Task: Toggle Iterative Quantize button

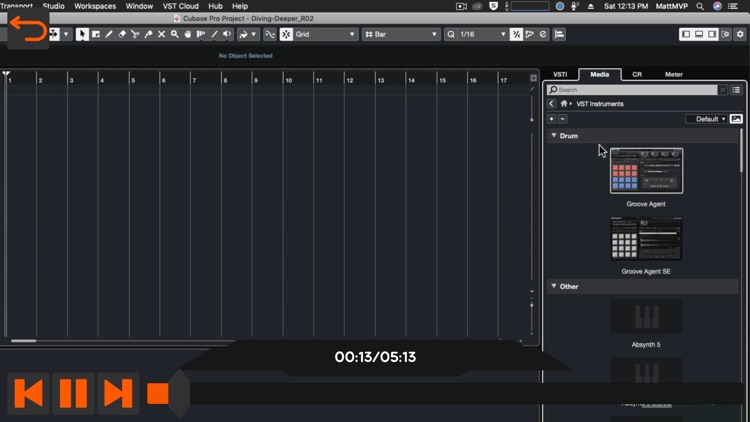Action: coord(516,34)
